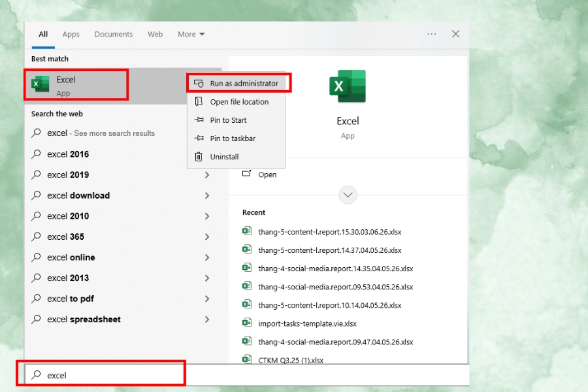588x392 pixels.
Task: Open the More filter dropdown
Action: point(191,34)
